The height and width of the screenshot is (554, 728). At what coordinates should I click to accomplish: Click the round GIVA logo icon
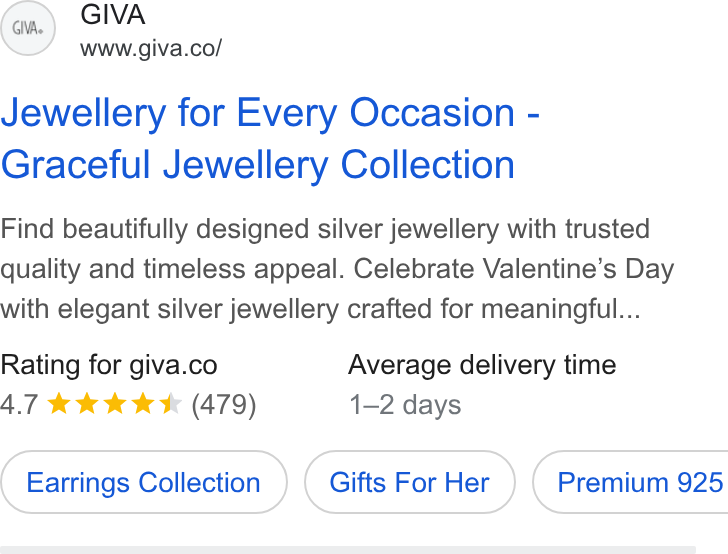point(28,28)
